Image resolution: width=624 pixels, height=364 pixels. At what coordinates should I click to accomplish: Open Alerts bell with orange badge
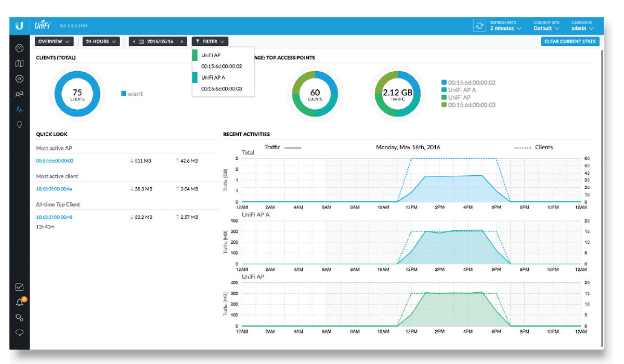[x=20, y=302]
